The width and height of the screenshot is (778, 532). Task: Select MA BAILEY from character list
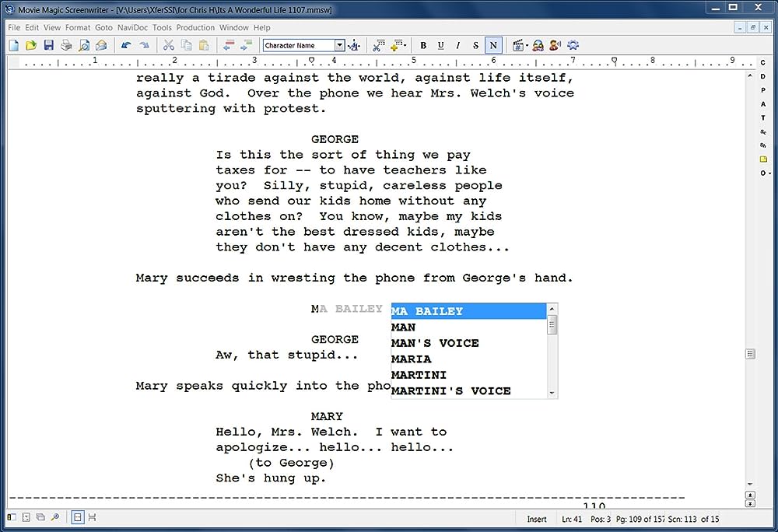click(468, 311)
